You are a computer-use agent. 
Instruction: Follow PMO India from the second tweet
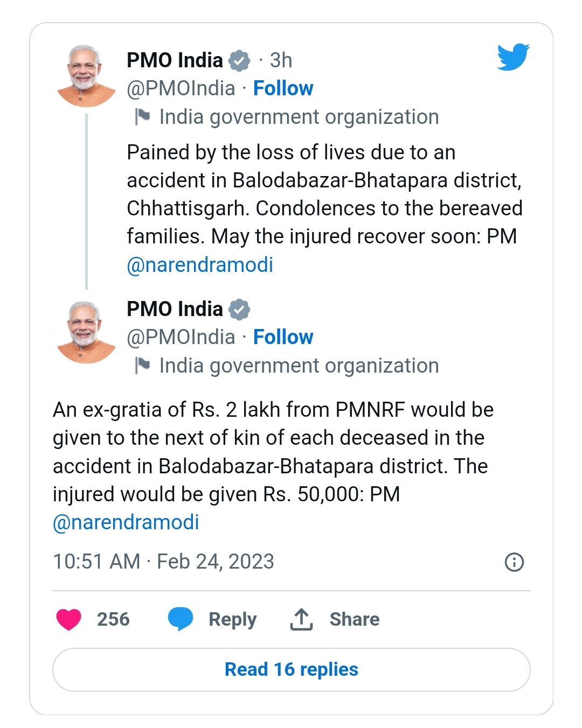coord(283,337)
